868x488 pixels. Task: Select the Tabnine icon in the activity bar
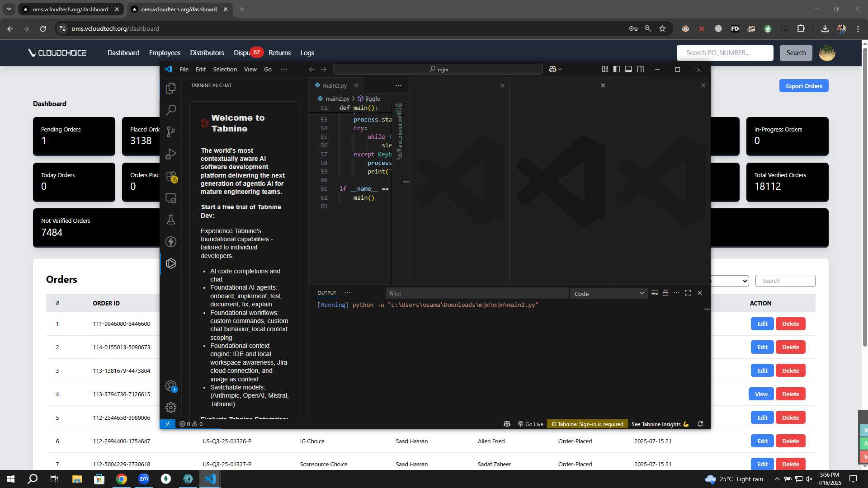(171, 263)
